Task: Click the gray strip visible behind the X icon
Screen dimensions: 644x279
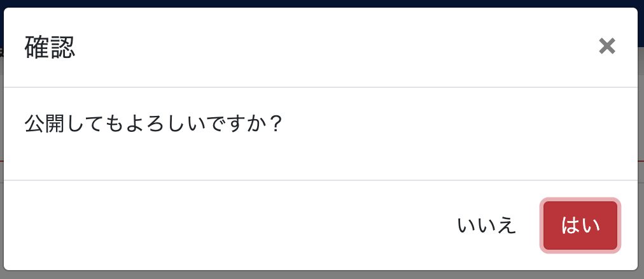Action: [x=641, y=103]
